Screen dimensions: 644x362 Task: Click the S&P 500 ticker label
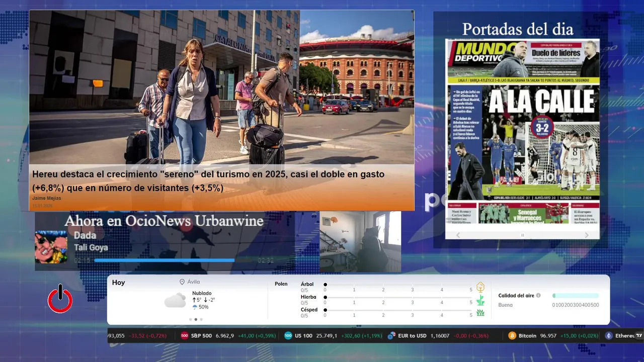pos(201,335)
